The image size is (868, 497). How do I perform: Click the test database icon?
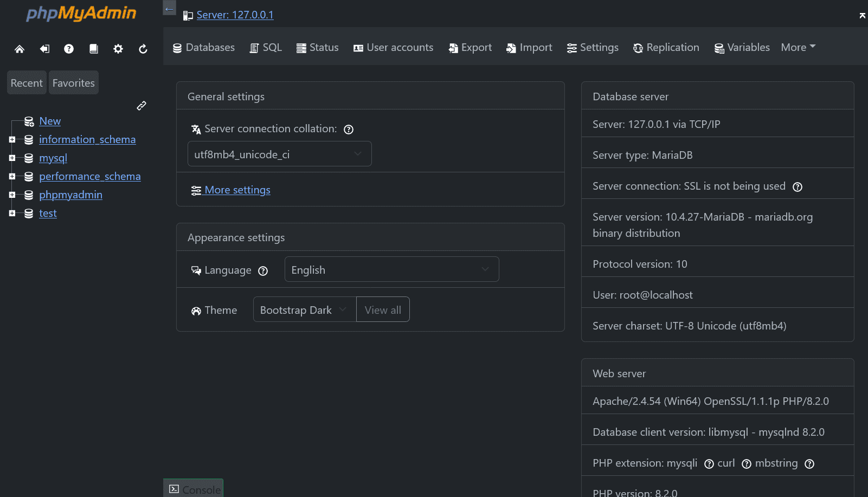[x=29, y=214]
